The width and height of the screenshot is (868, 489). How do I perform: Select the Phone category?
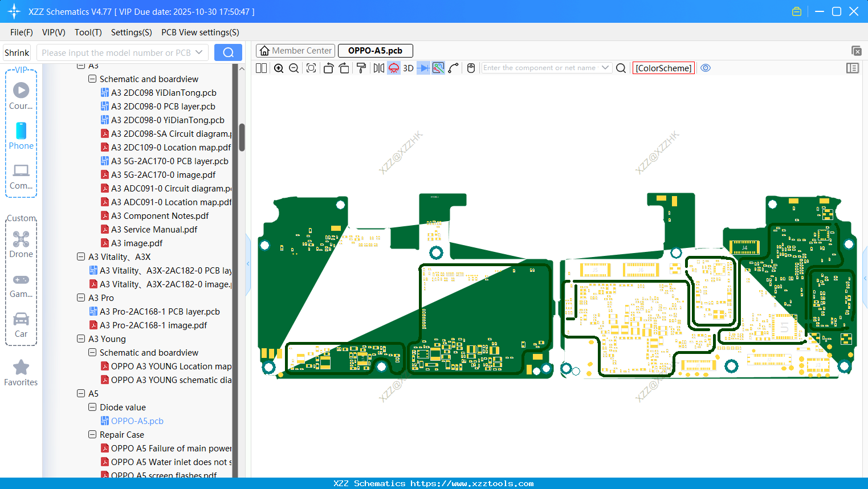[x=21, y=136]
